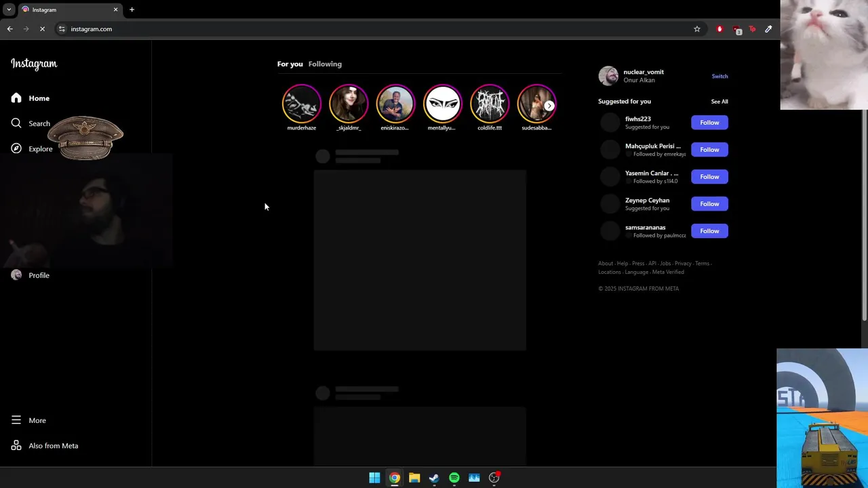Follow Zeynep Ceyhan

[x=709, y=203]
